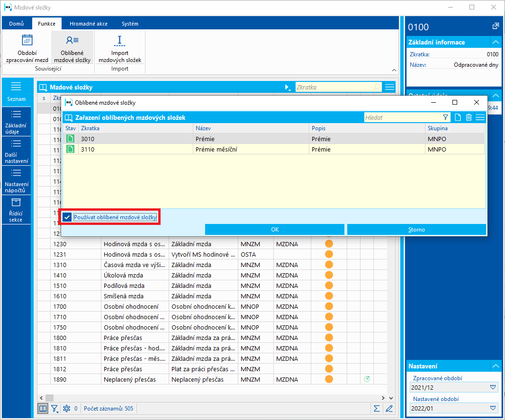The width and height of the screenshot is (505, 420).
Task: Launch Import mzdových složek tool
Action: (120, 48)
